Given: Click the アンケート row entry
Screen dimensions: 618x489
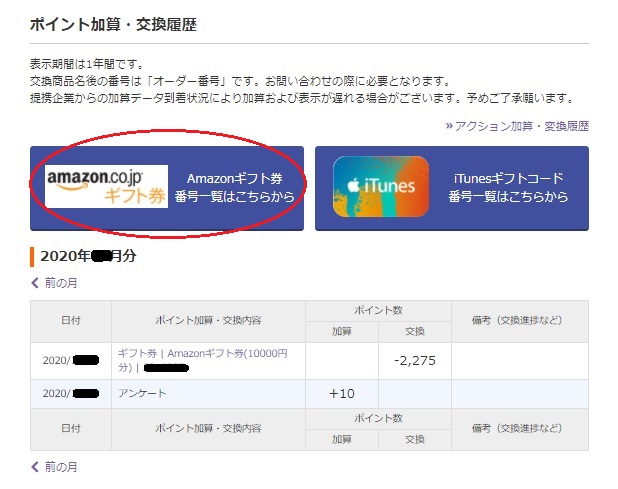Looking at the screenshot, I should tap(142, 393).
